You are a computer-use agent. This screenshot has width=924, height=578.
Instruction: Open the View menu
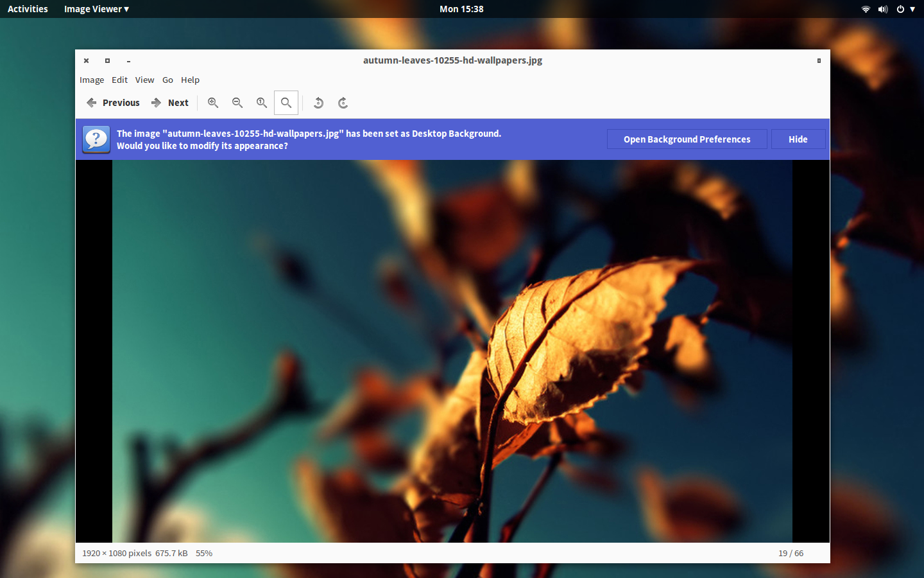(x=144, y=80)
